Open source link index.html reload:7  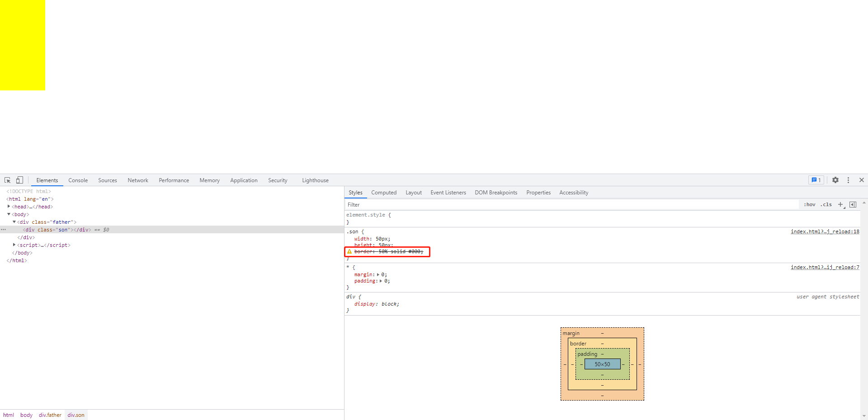coord(825,267)
